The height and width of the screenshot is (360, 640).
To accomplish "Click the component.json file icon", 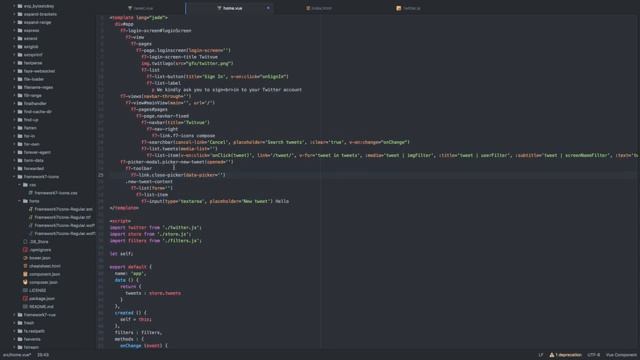I will pyautogui.click(x=25, y=274).
